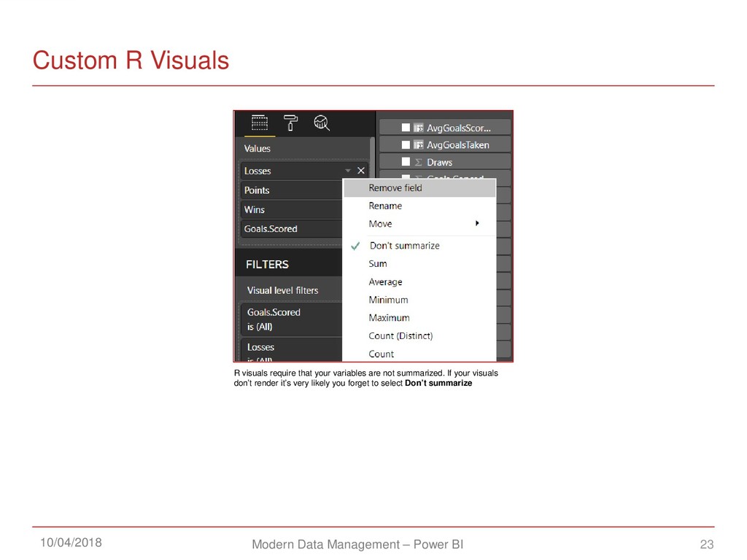This screenshot has height=560, width=747.
Task: Click the Wins value field
Action: pos(292,209)
